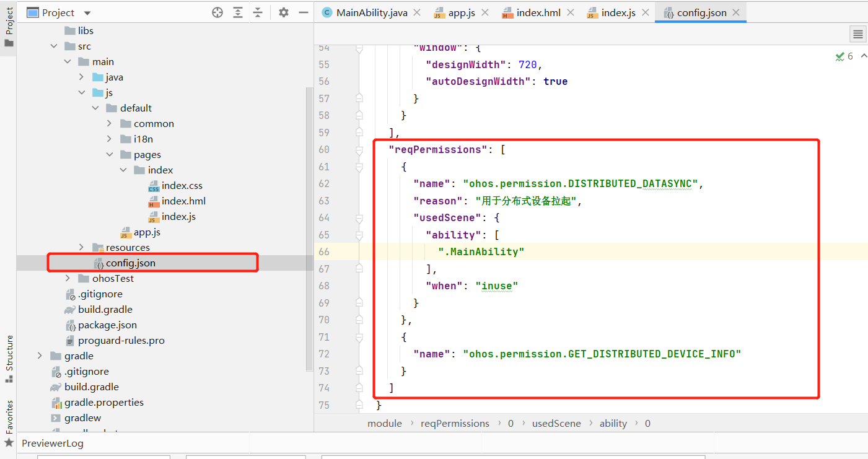Click the ".MainAbility" string on line 66
868x459 pixels.
coord(481,251)
